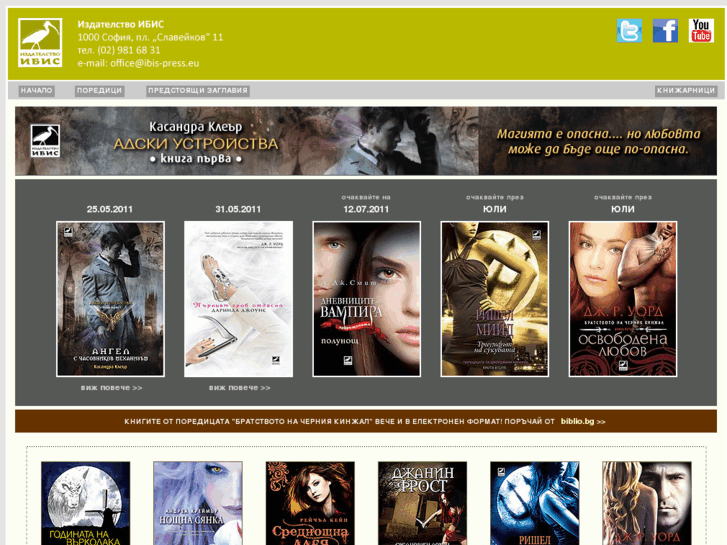Open the Даринда Джоунс white book cover
This screenshot has height=545, width=727.
238,299
